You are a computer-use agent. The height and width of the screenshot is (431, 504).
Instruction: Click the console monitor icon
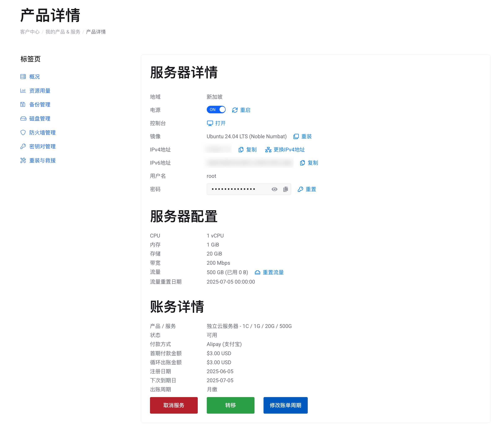click(x=210, y=123)
